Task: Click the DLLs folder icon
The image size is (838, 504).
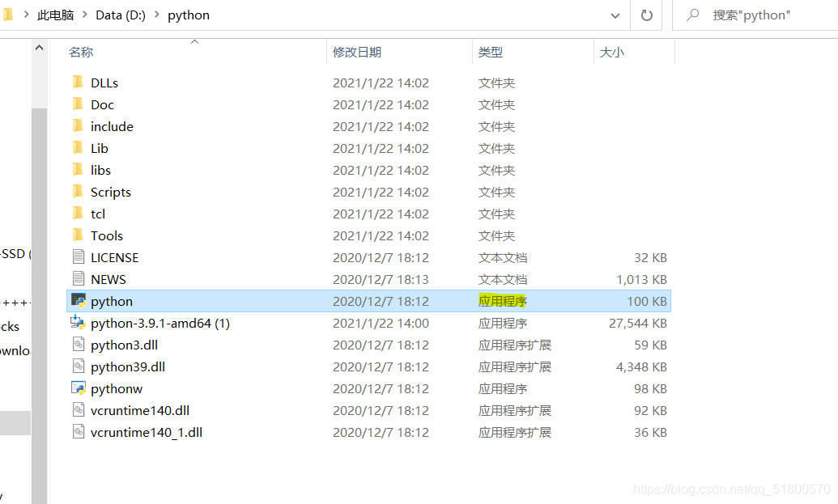Action: coord(78,83)
